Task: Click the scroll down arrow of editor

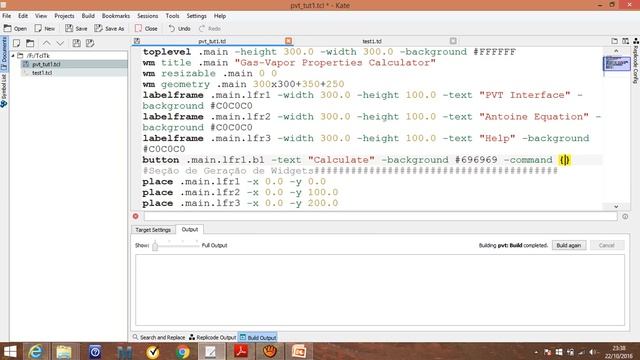Action: coord(616,207)
